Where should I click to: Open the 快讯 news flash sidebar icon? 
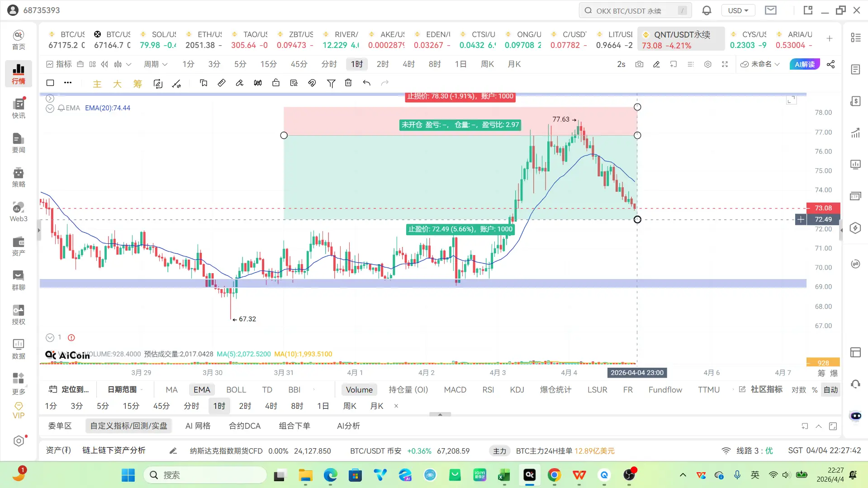(x=19, y=108)
